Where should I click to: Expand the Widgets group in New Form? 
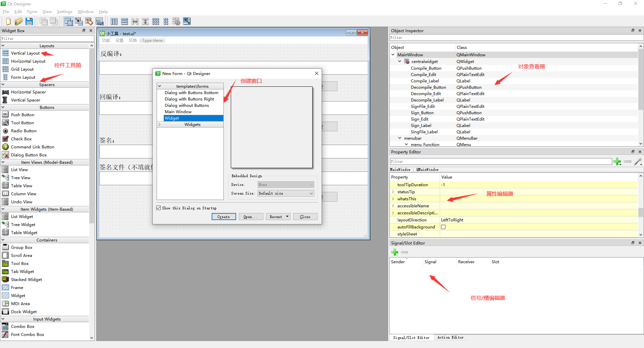tap(160, 125)
